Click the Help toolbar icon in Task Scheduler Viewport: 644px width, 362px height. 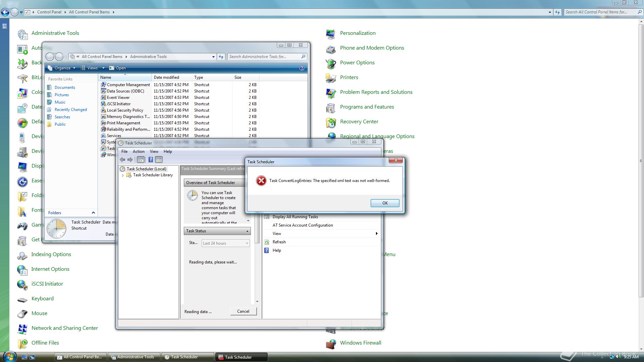(x=151, y=160)
